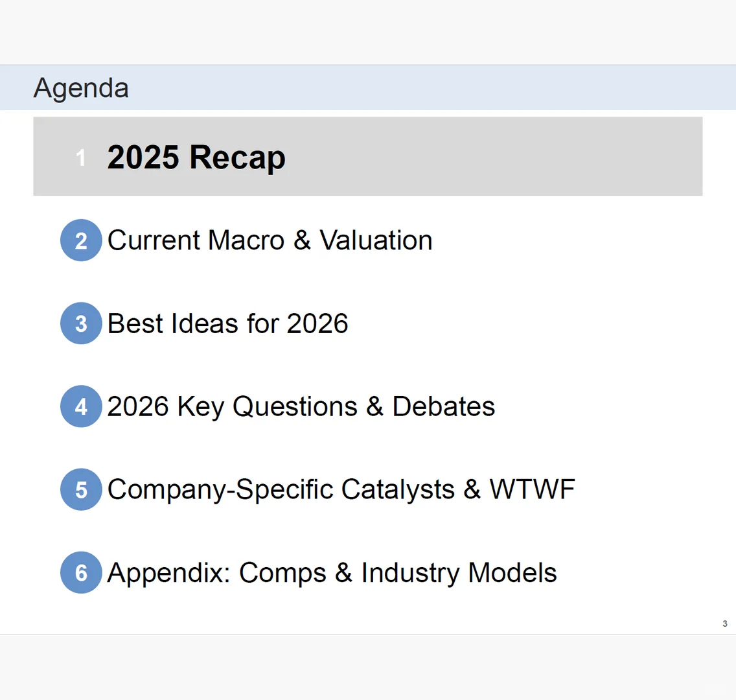736x700 pixels.
Task: Select Current Macro & Valuation text
Action: pyautogui.click(x=270, y=240)
